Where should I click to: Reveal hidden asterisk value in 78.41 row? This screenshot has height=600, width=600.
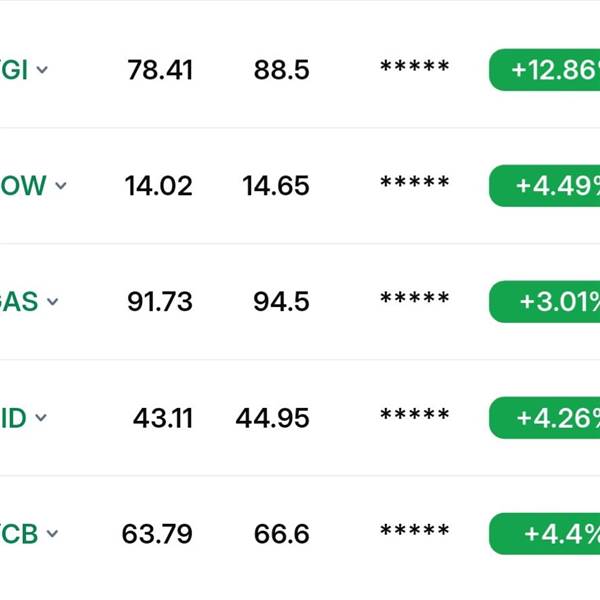click(x=414, y=66)
